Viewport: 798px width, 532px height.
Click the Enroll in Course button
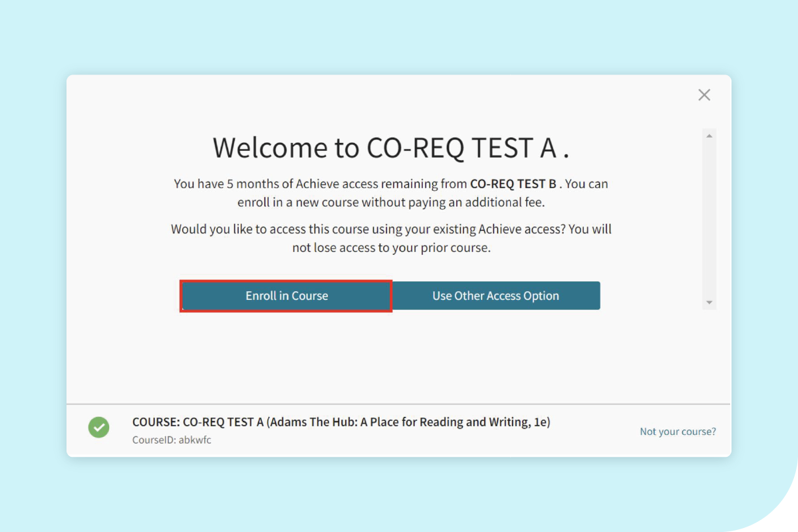pos(287,296)
